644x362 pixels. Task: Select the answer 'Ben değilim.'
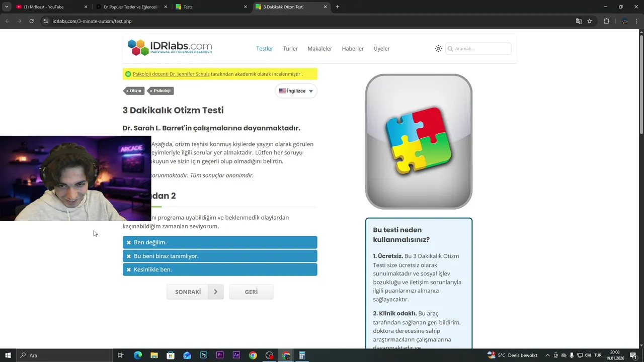click(220, 242)
